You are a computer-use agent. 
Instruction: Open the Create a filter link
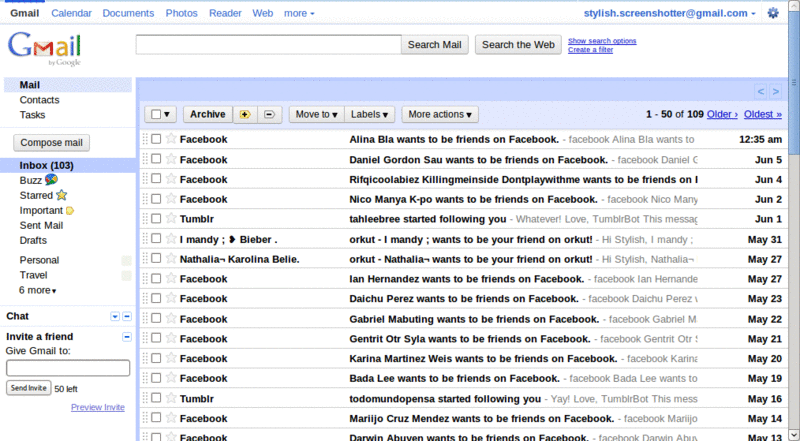pyautogui.click(x=590, y=50)
